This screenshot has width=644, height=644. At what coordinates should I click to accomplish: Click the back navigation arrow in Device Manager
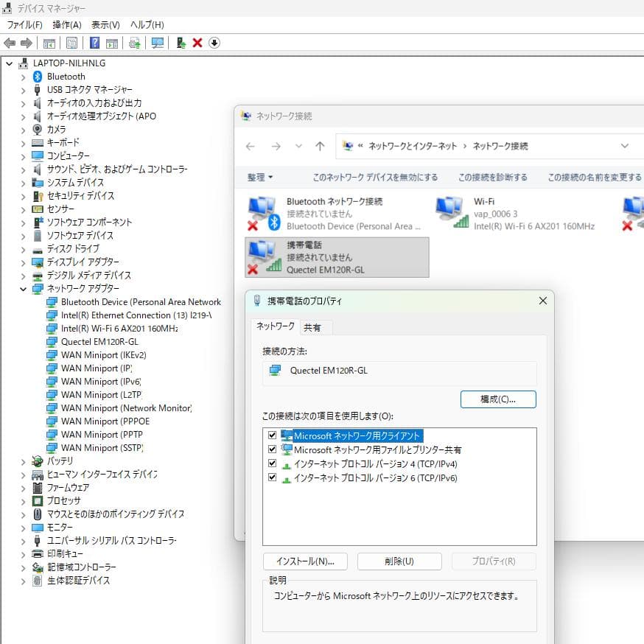pyautogui.click(x=9, y=43)
